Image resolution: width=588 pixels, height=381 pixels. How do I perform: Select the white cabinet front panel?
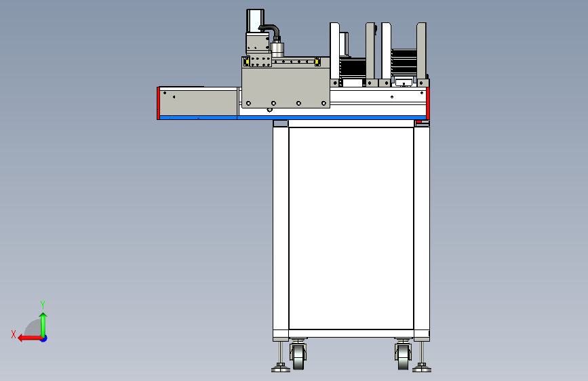351,228
